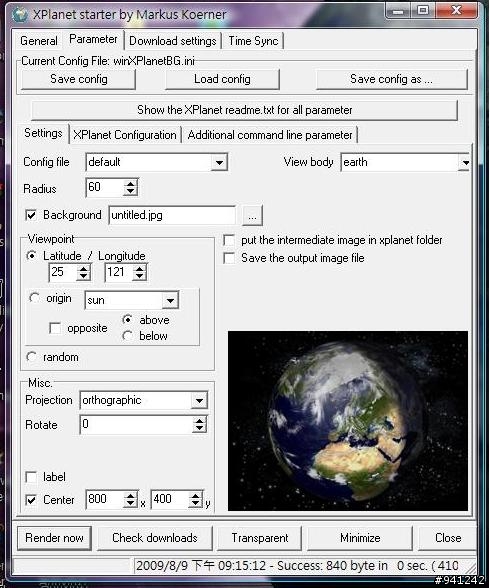The height and width of the screenshot is (588, 490).
Task: Maximize the XPlanet starter window
Action: point(423,10)
